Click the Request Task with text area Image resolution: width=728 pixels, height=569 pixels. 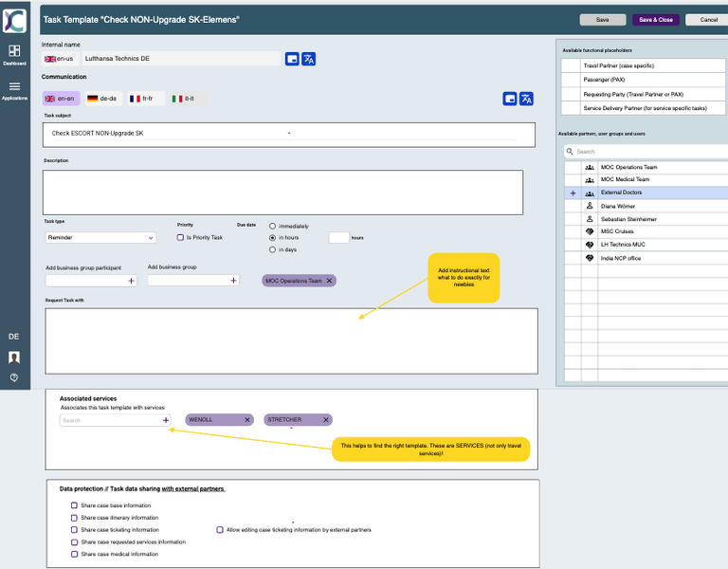point(292,341)
